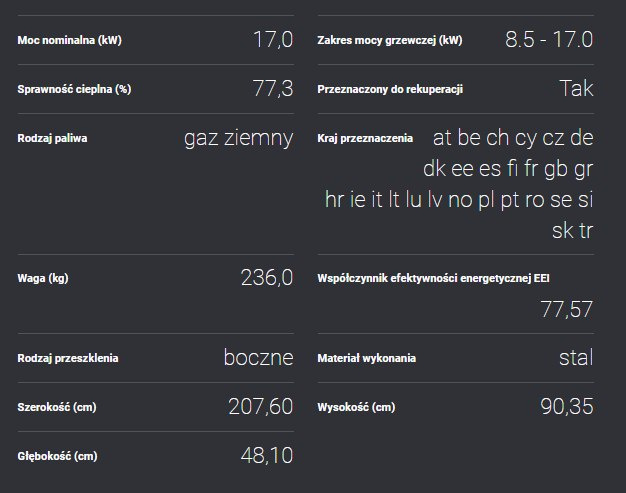626x493 pixels.
Task: Click the gaz ziemny fuel value
Action: [239, 139]
